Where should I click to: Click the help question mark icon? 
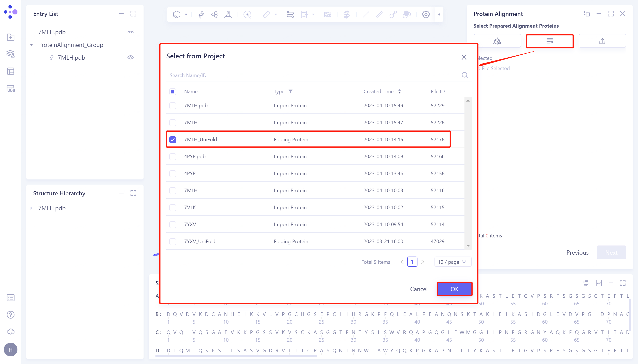(x=10, y=315)
